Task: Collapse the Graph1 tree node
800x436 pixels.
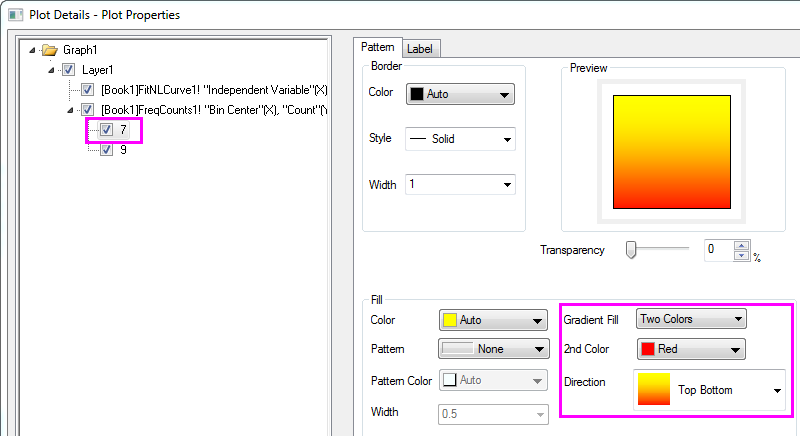Action: click(35, 50)
